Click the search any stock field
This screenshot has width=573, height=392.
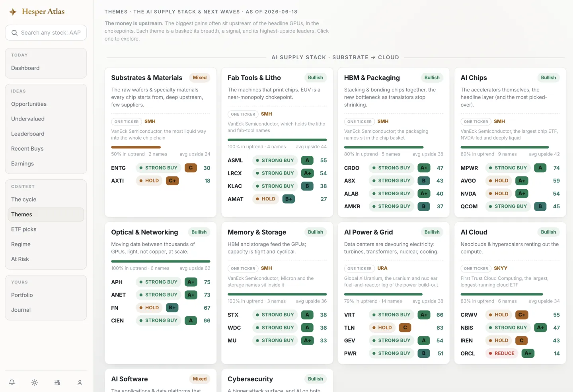(46, 33)
